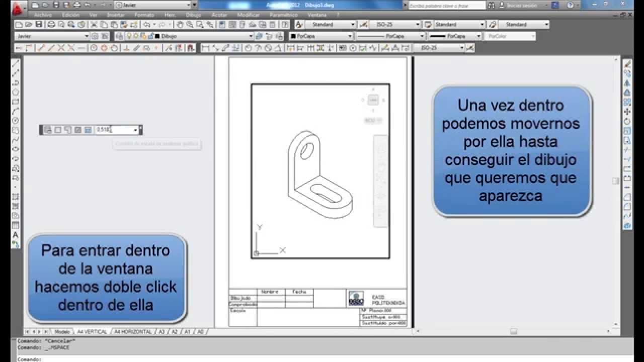The image size is (644, 362).
Task: Click in the search keyword field
Action: tap(447, 6)
